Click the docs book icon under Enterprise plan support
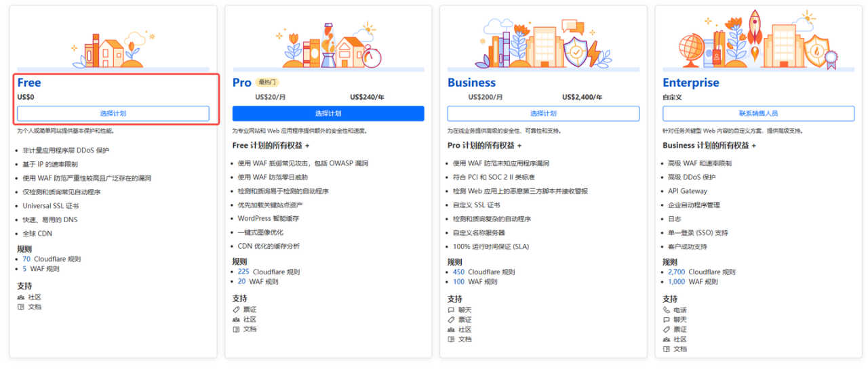 (x=667, y=349)
